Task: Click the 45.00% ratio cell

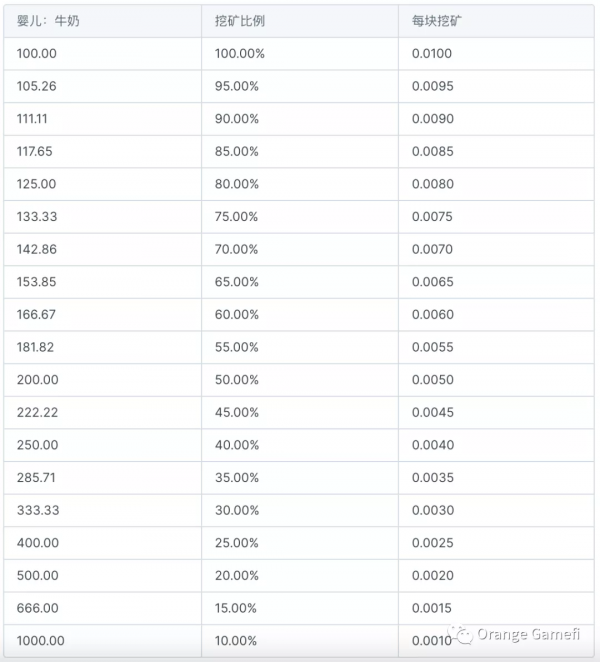Action: [x=237, y=412]
